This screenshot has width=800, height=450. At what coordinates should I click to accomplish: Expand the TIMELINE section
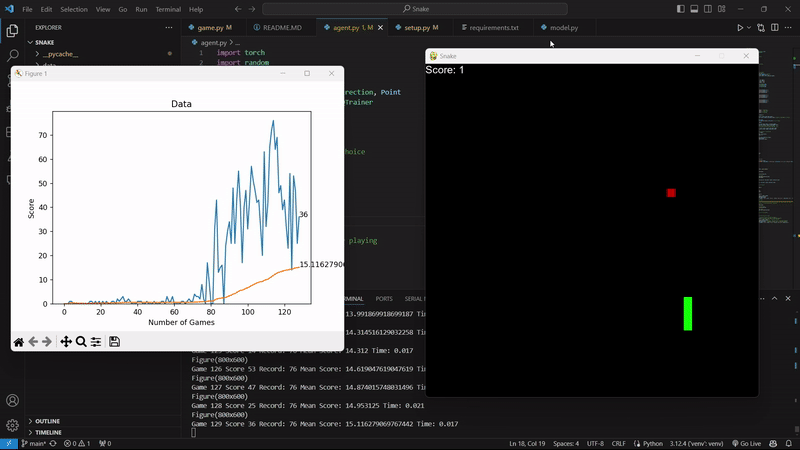[48, 432]
